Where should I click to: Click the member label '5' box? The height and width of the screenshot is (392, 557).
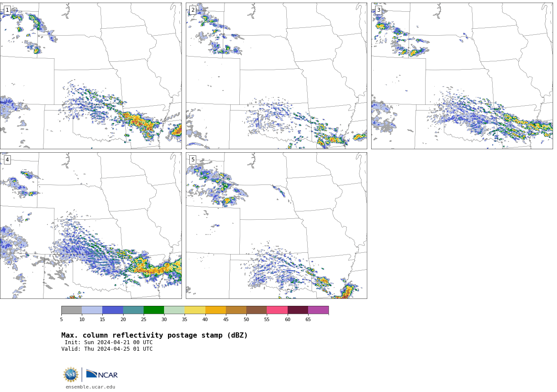[x=192, y=160]
